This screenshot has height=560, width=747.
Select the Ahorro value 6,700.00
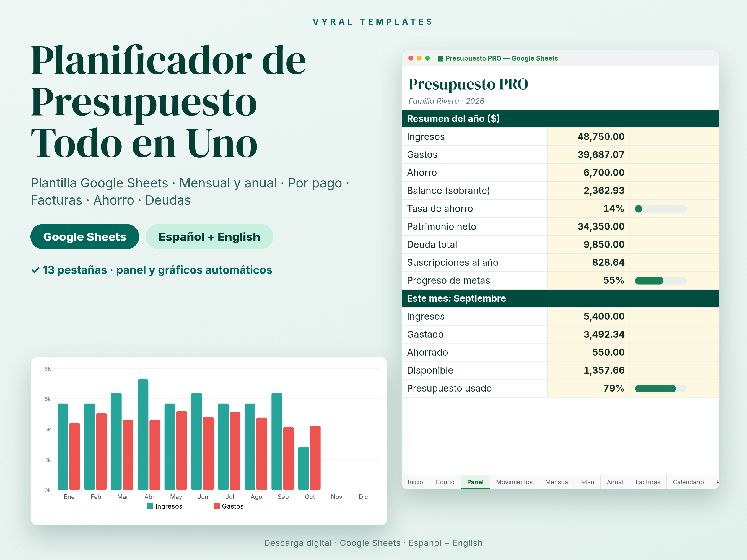click(x=604, y=173)
